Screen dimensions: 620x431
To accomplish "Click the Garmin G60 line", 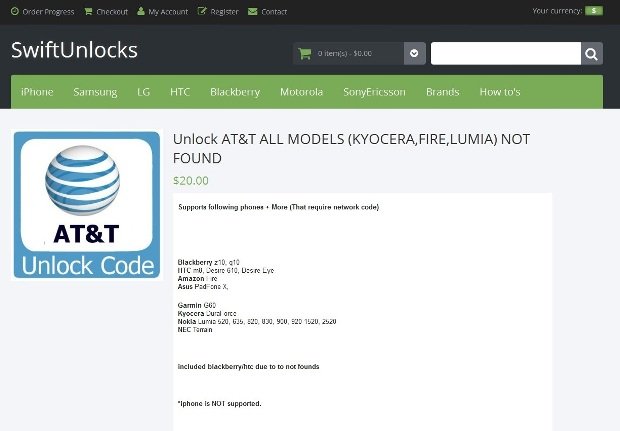I will click(x=197, y=305).
